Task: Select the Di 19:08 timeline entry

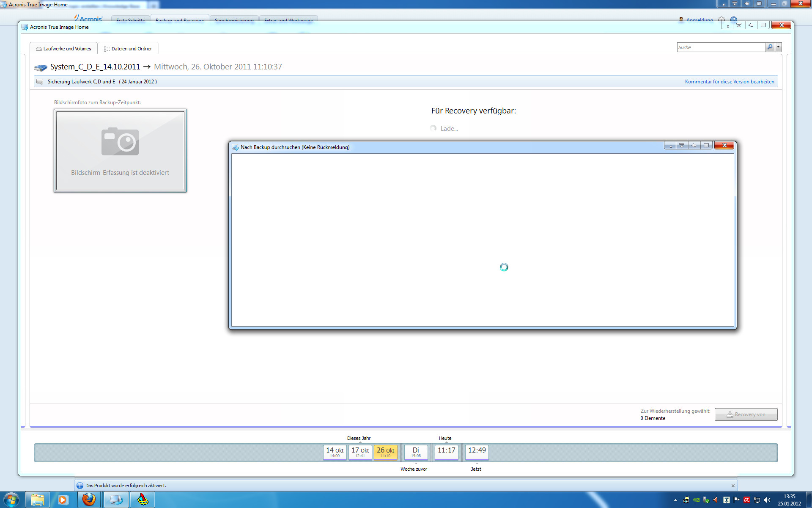Action: pos(416,452)
